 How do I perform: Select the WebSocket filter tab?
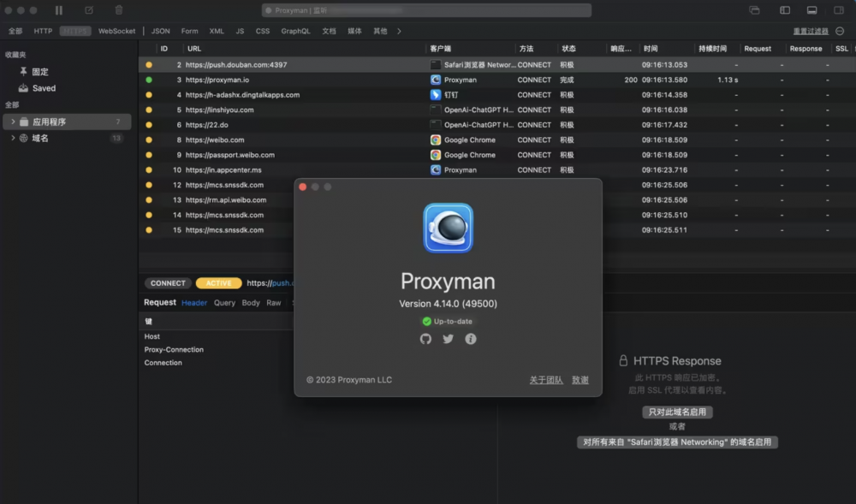click(x=116, y=31)
